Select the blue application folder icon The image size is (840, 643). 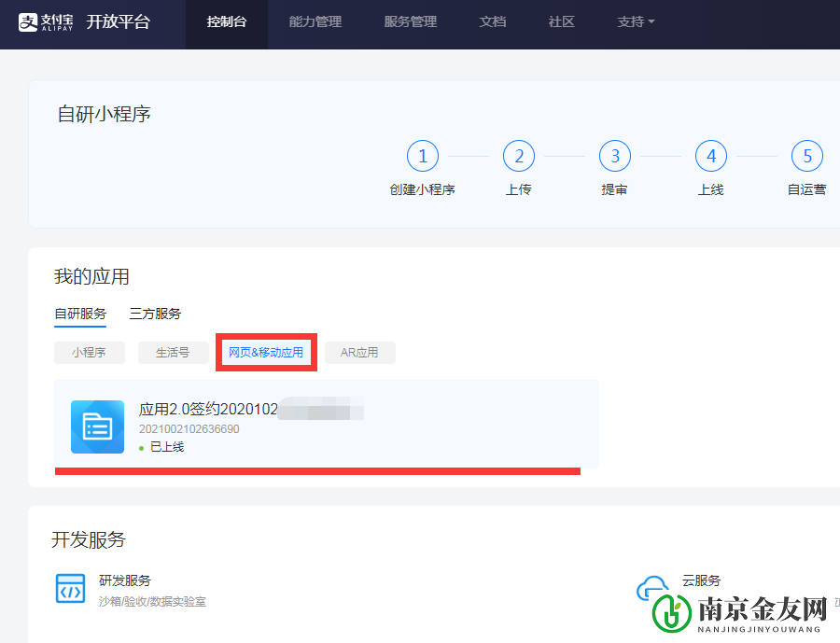click(97, 426)
